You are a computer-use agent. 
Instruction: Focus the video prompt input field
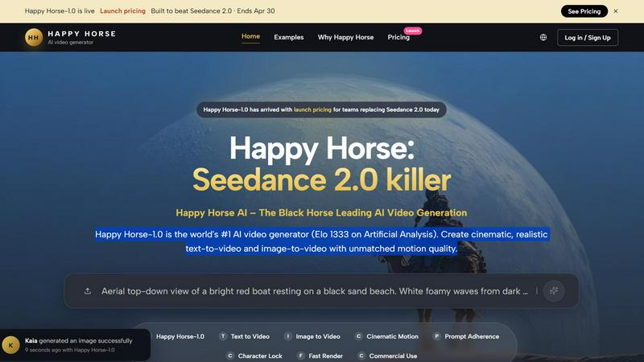click(x=315, y=291)
